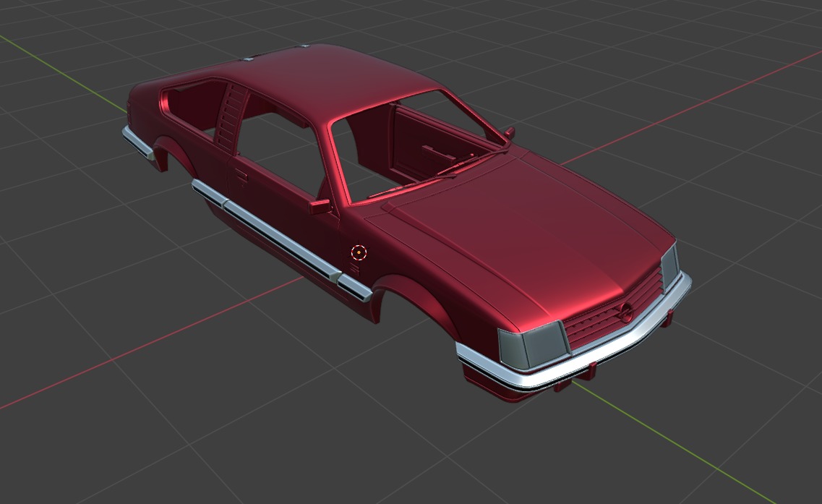Select the chrome rear bumper
Screen dimensions: 822x504
[137, 142]
